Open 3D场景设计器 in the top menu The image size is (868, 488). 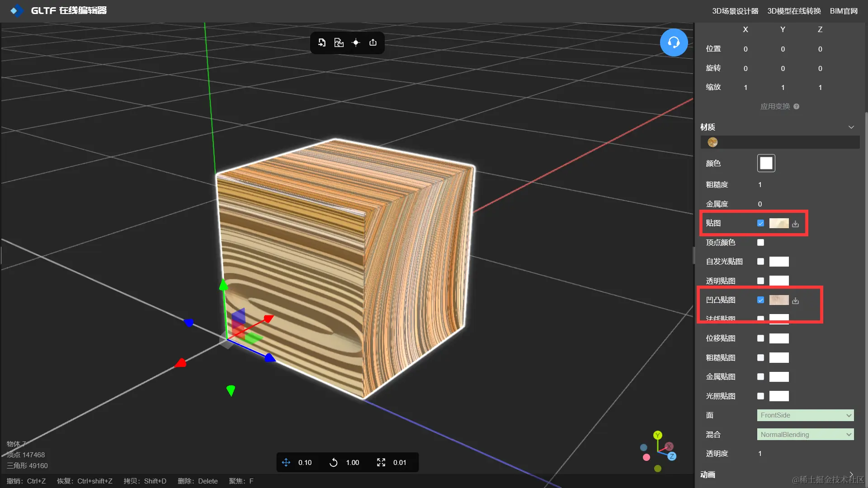735,11
